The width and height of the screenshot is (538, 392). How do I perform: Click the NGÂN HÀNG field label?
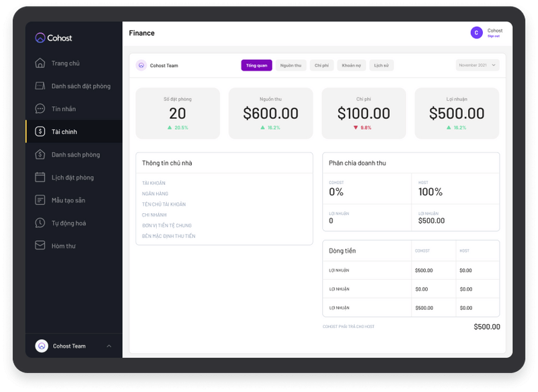[x=155, y=194]
